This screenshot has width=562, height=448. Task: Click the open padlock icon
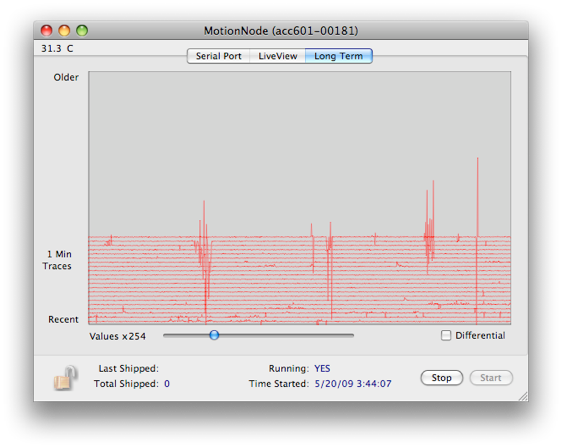point(66,378)
